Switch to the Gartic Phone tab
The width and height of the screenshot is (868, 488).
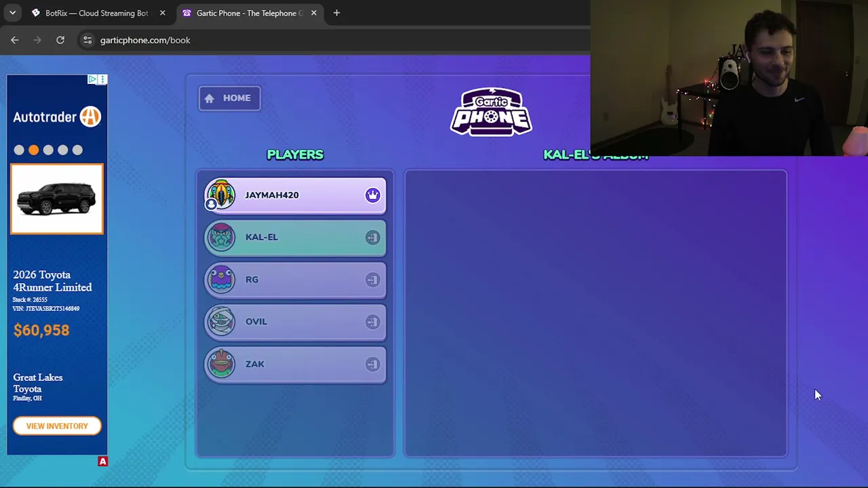pyautogui.click(x=250, y=13)
